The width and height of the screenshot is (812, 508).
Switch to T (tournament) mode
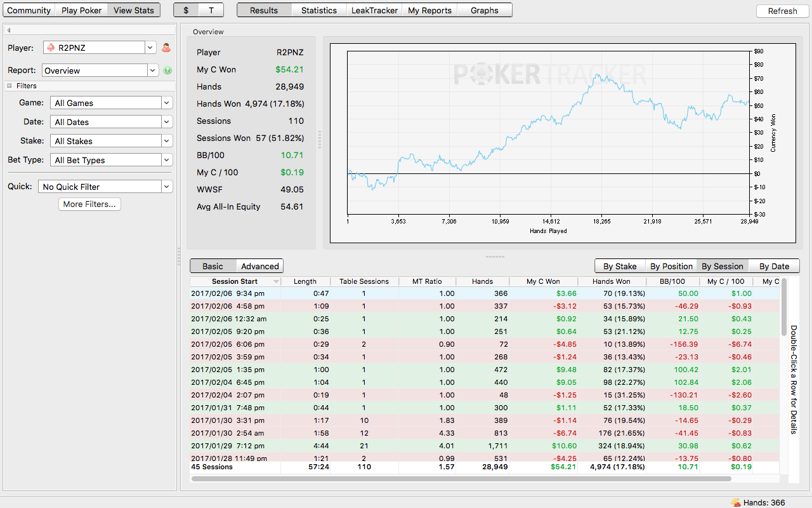click(x=211, y=10)
